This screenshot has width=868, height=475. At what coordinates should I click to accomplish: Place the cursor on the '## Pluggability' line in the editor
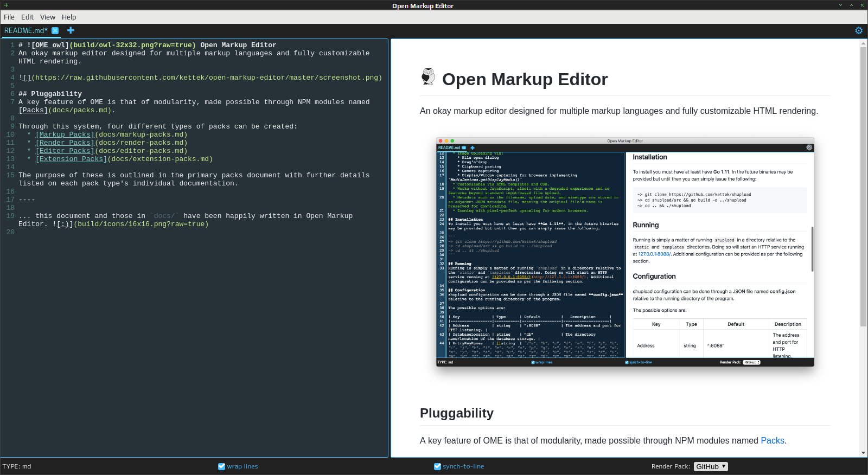tap(50, 94)
